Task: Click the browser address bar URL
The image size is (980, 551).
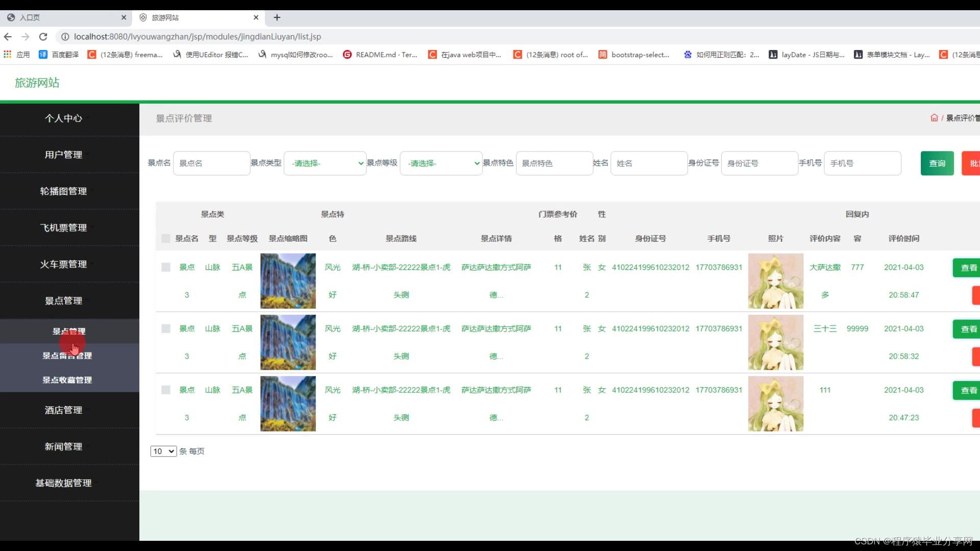Action: click(x=198, y=37)
